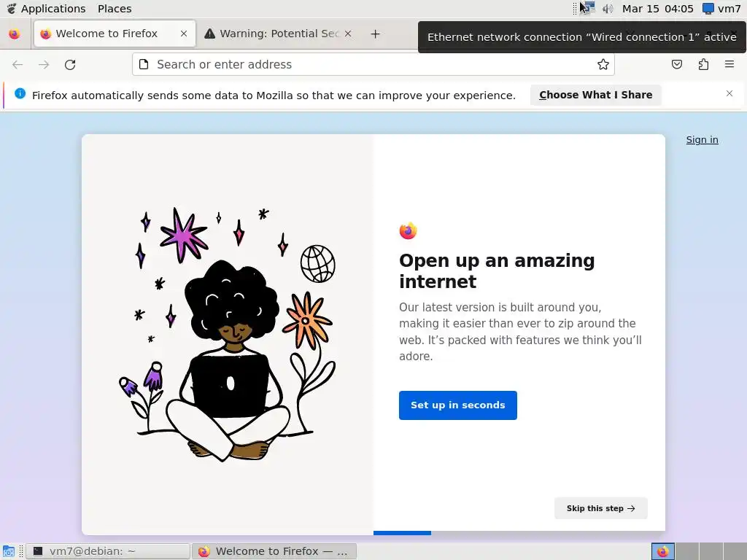Open the Firefox application hamburger menu
This screenshot has width=747, height=560.
[729, 64]
